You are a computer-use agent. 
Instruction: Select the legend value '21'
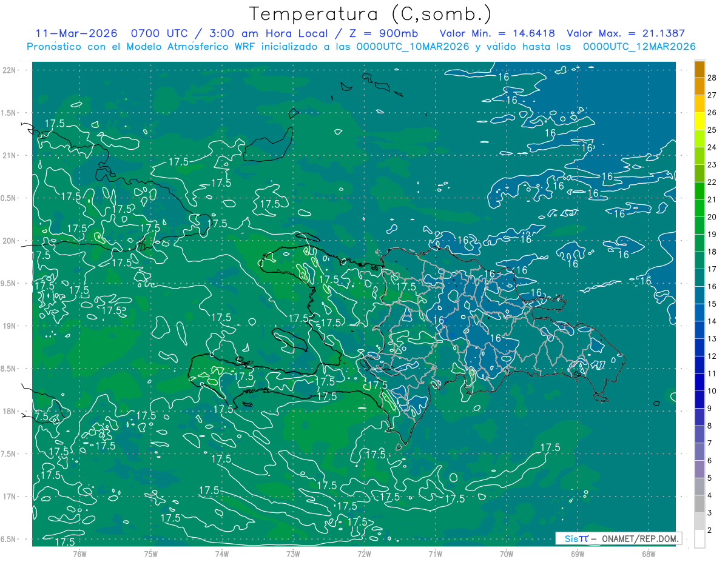click(x=712, y=199)
